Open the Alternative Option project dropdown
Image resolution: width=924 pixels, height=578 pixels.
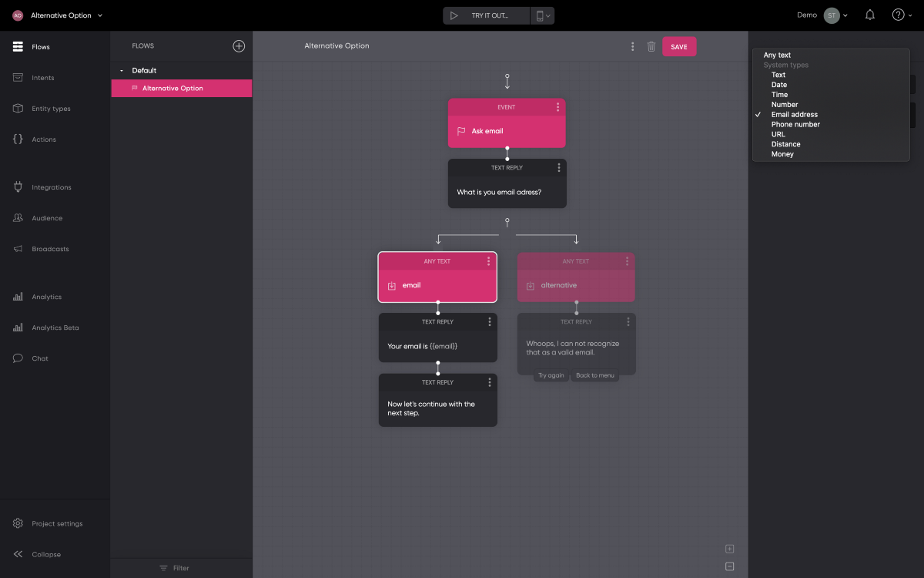[x=59, y=15]
